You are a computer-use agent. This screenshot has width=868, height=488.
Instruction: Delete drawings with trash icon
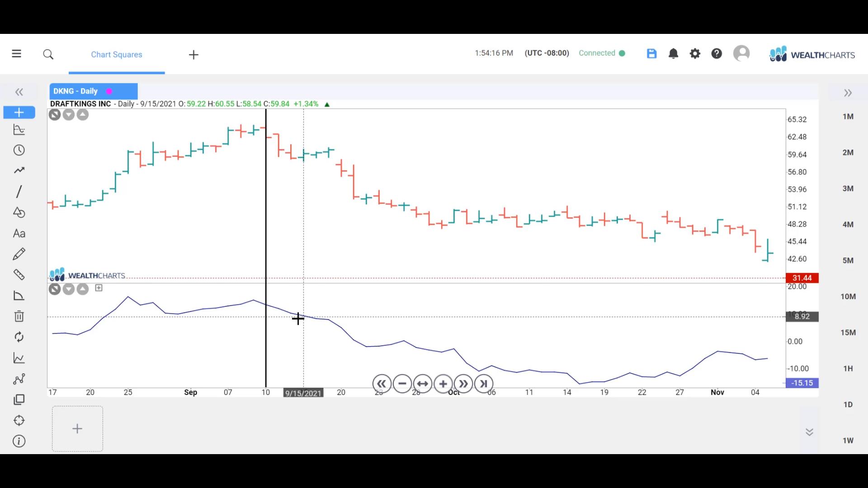pos(19,316)
